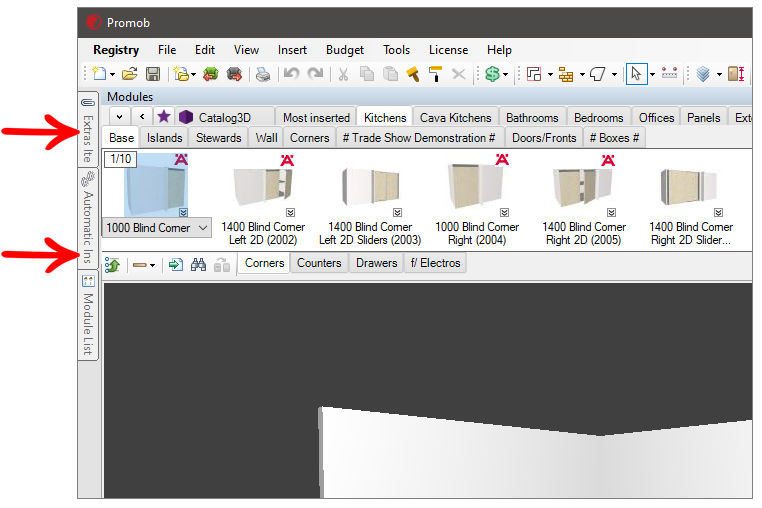
Task: Open the Extras Items side panel tab
Action: pos(87,130)
